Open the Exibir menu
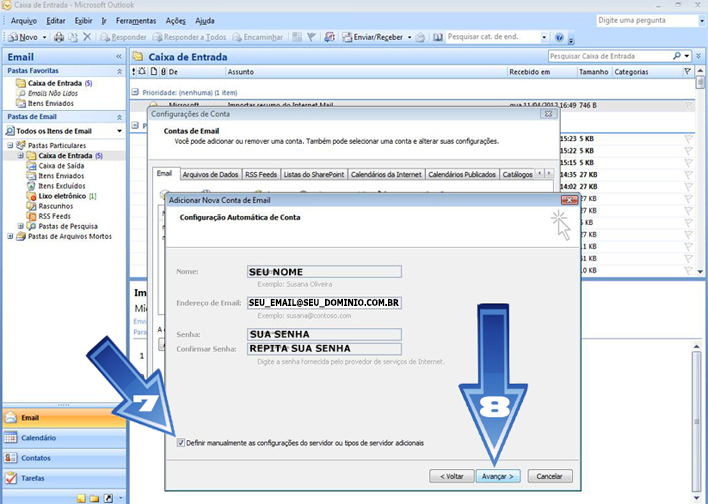Image resolution: width=708 pixels, height=504 pixels. 84,21
